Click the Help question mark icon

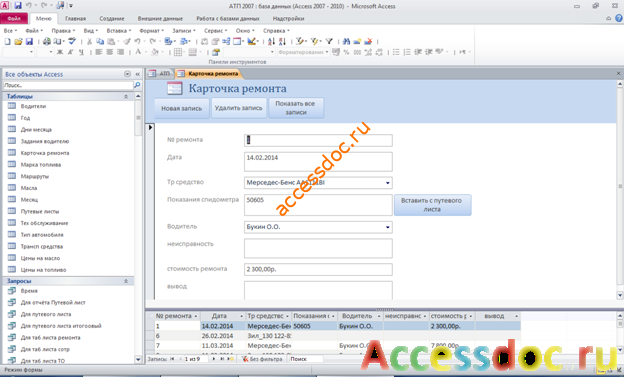[x=619, y=18]
